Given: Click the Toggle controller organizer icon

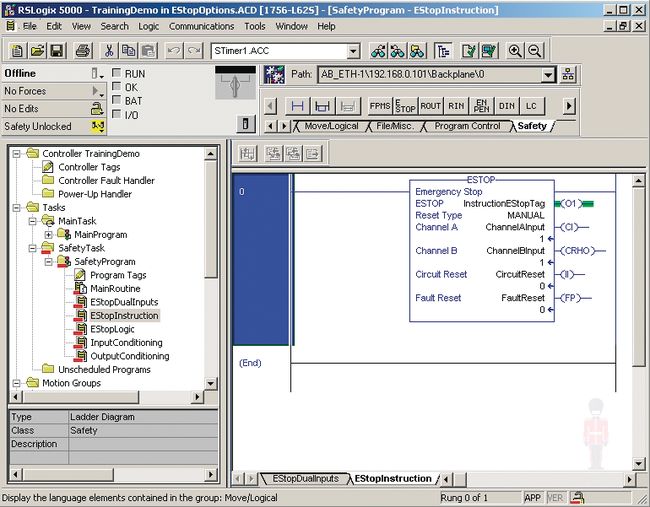Looking at the screenshot, I should coord(443,51).
